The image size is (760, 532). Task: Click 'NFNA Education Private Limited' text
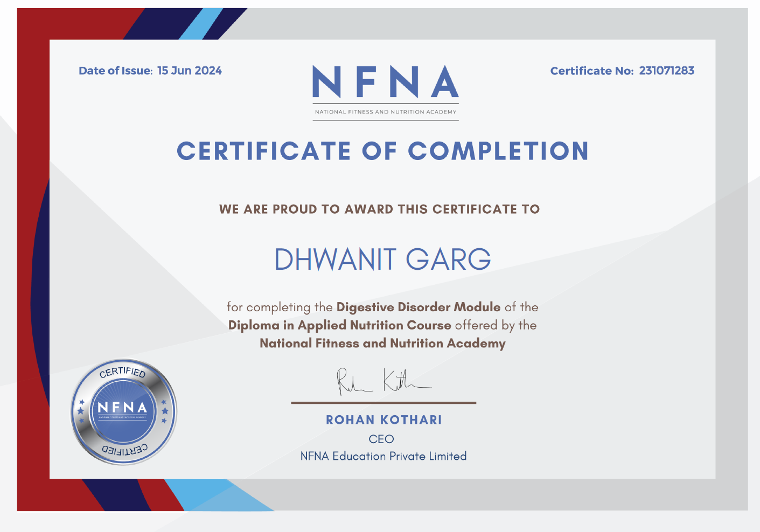click(384, 456)
